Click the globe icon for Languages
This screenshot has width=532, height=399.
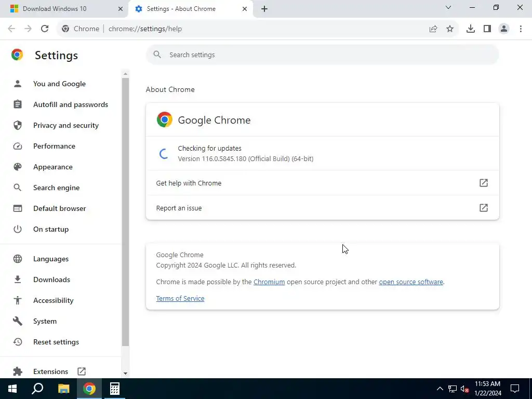tap(18, 259)
